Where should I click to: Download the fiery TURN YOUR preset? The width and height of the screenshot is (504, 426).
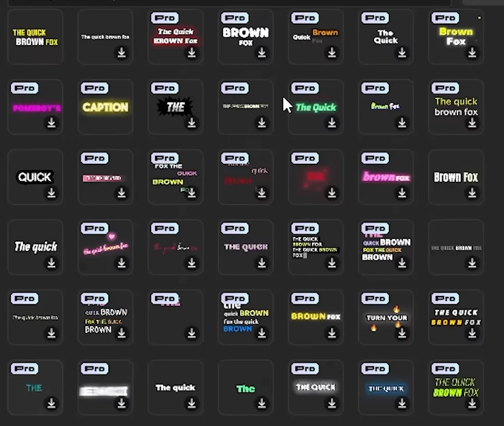point(402,333)
